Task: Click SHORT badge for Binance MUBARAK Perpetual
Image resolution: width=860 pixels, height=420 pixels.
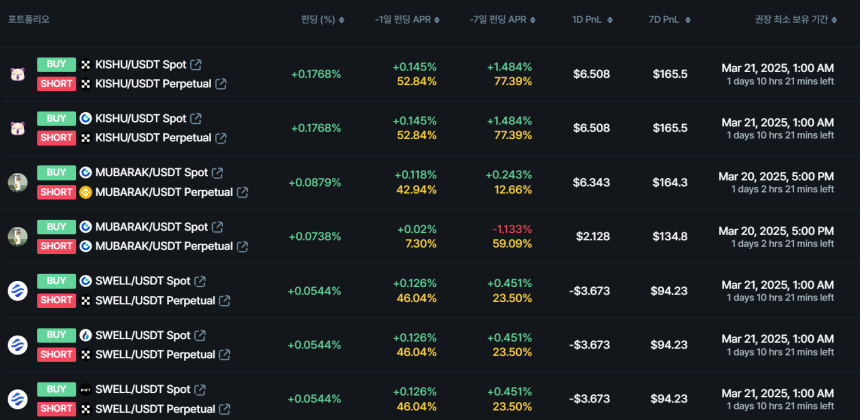Action: 56,192
